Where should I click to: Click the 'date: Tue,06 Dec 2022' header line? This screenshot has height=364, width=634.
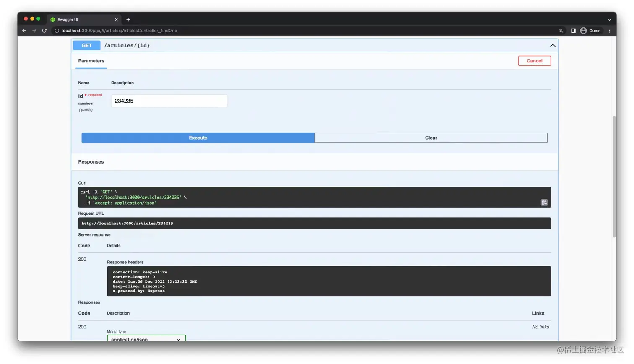point(155,282)
